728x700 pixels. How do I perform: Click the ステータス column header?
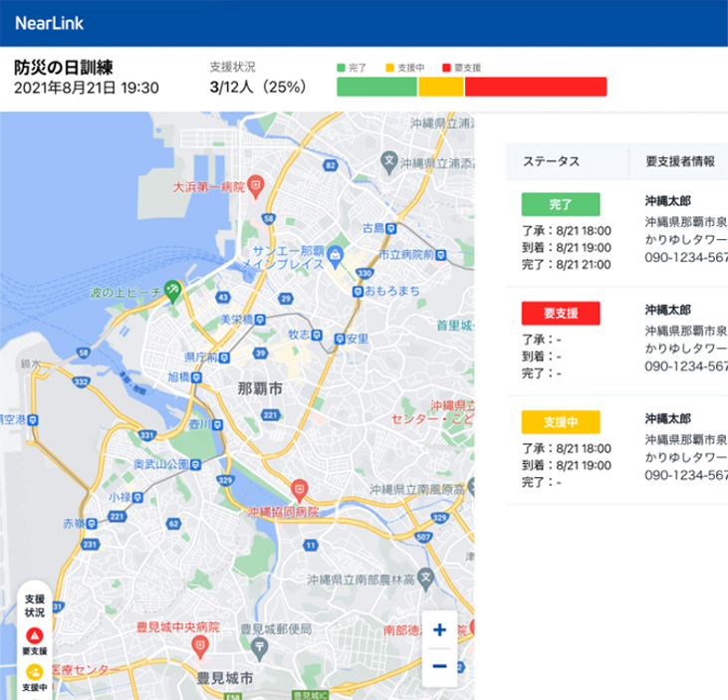(551, 161)
